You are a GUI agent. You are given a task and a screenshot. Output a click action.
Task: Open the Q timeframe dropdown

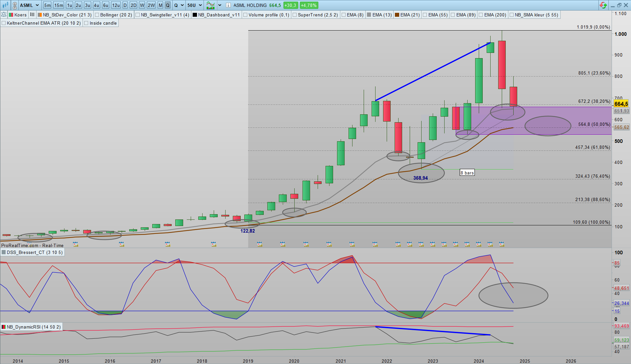point(182,5)
